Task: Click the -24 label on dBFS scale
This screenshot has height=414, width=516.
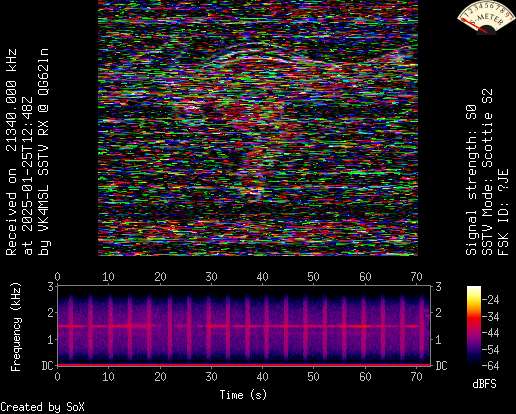Action: [x=491, y=300]
